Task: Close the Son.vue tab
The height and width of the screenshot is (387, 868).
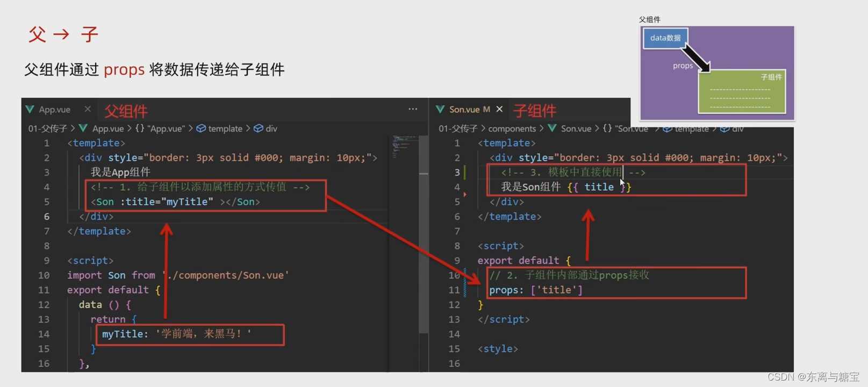Action: tap(499, 109)
